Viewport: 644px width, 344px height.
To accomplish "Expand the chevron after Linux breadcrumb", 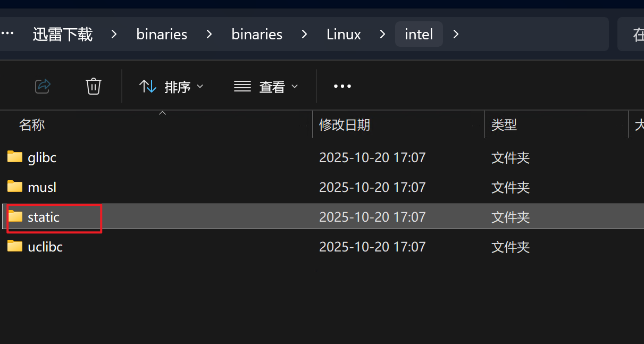I will pos(383,34).
